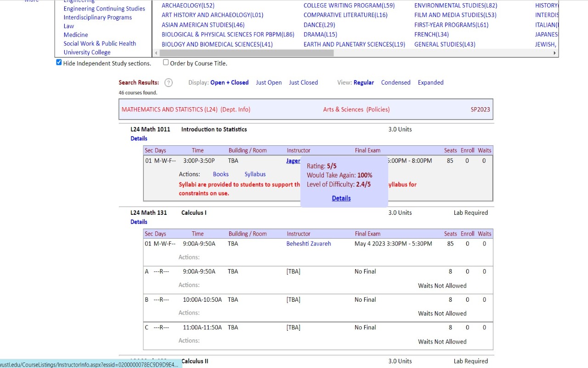Open ENVIRONMENTAL STUDIES(L82) department
This screenshot has height=368, width=588.
[x=456, y=6]
